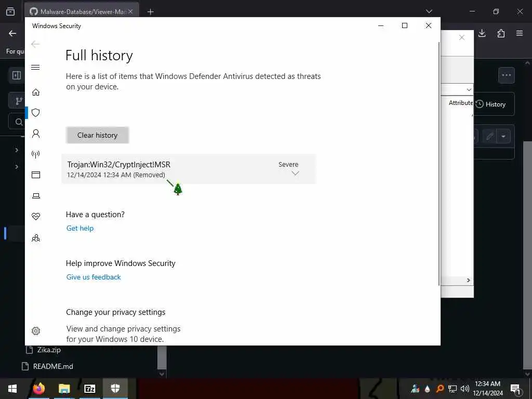
Task: Open Family options icon
Action: point(36,238)
